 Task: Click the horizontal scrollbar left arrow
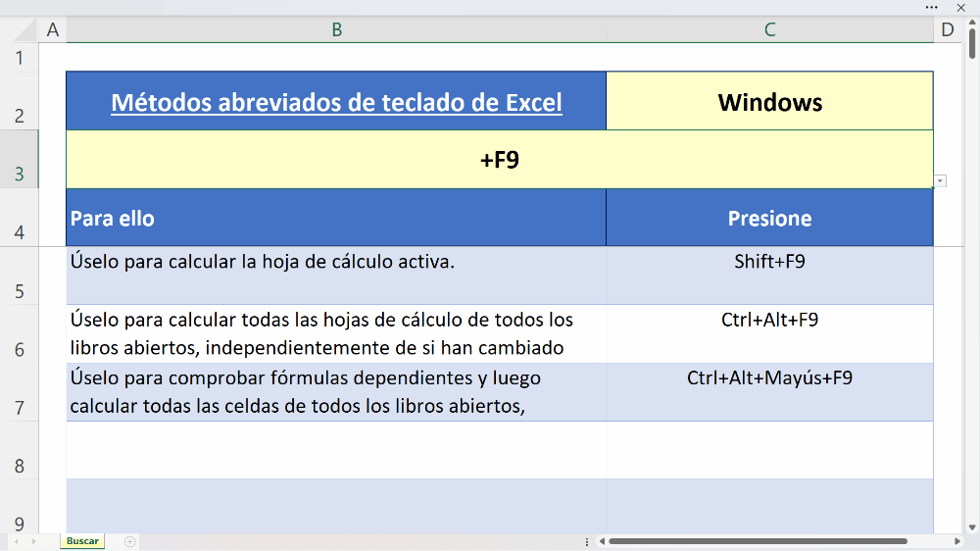click(602, 541)
